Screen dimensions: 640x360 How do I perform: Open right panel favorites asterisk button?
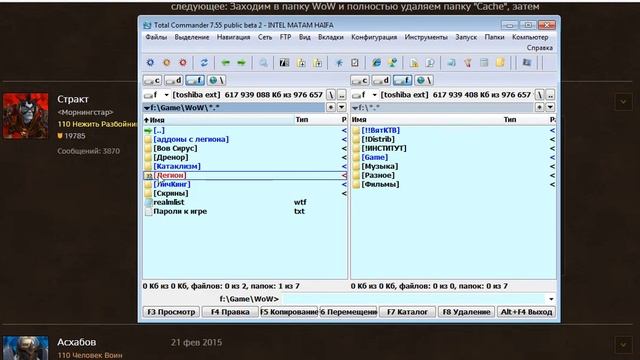click(x=540, y=107)
